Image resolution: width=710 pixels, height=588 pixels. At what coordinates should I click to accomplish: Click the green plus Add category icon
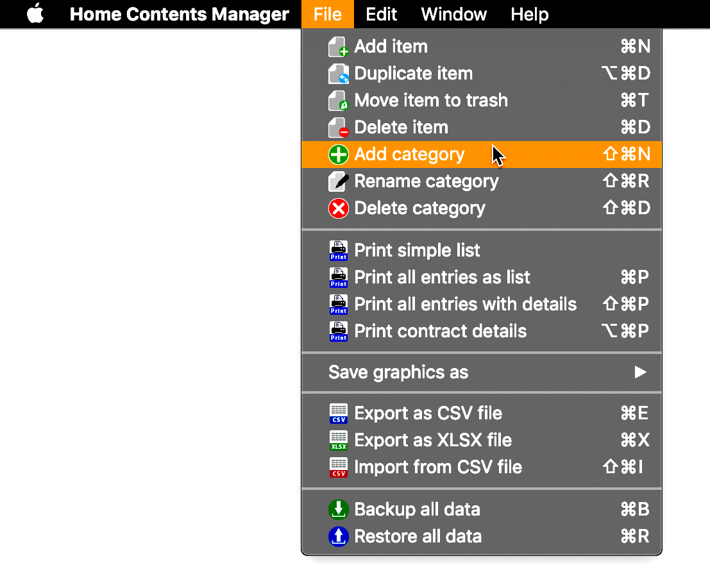(338, 155)
